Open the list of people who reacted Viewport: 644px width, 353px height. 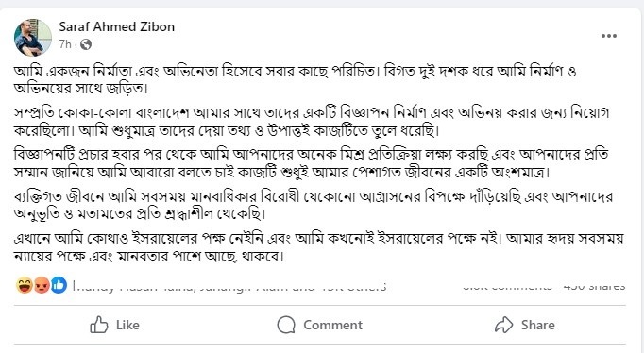pos(229,286)
